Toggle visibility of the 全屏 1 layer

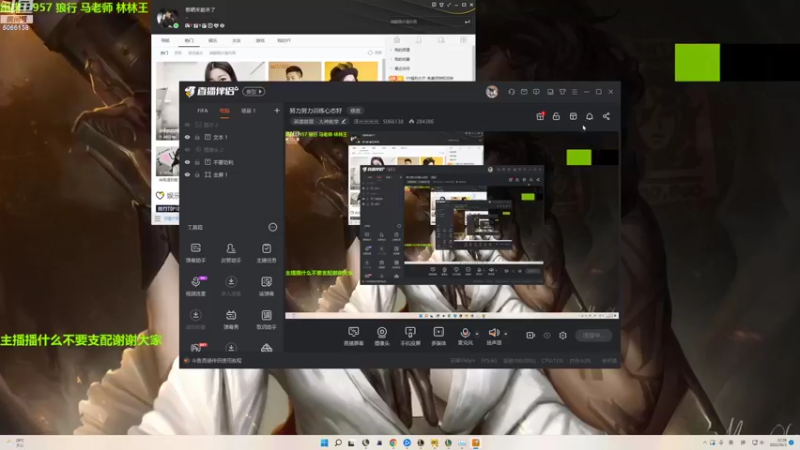pos(187,174)
